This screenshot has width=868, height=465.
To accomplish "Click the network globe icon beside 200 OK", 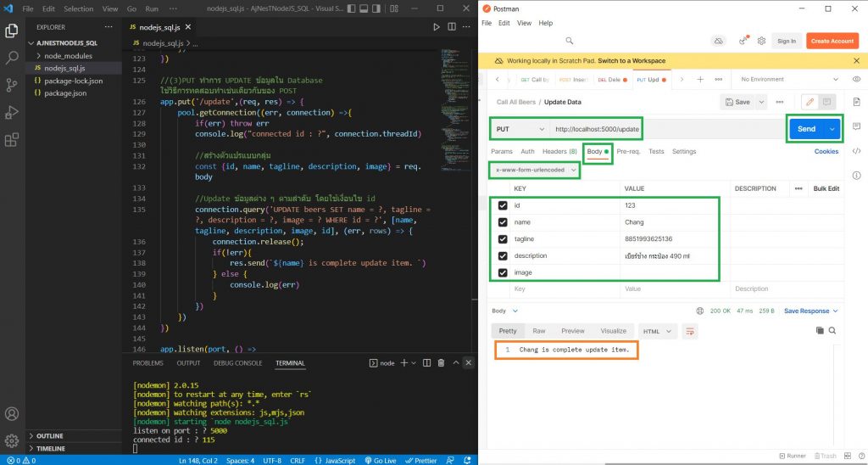I will click(x=699, y=311).
